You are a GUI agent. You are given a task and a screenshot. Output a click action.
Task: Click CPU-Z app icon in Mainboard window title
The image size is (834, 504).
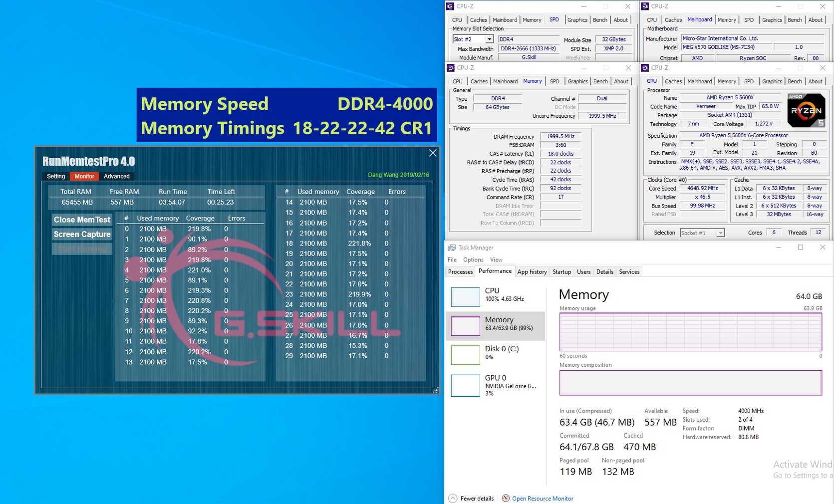coord(645,6)
